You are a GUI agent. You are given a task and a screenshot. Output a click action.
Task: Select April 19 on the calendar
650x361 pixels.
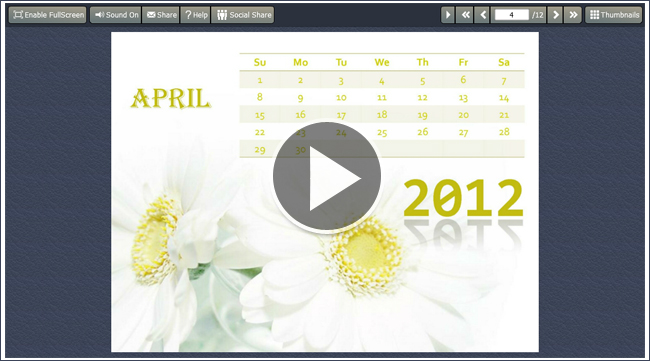point(422,115)
